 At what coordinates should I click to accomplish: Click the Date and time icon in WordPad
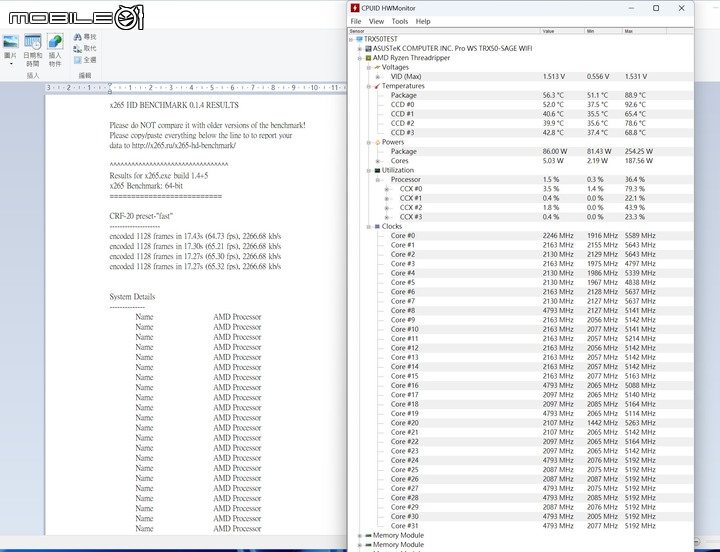[x=33, y=42]
